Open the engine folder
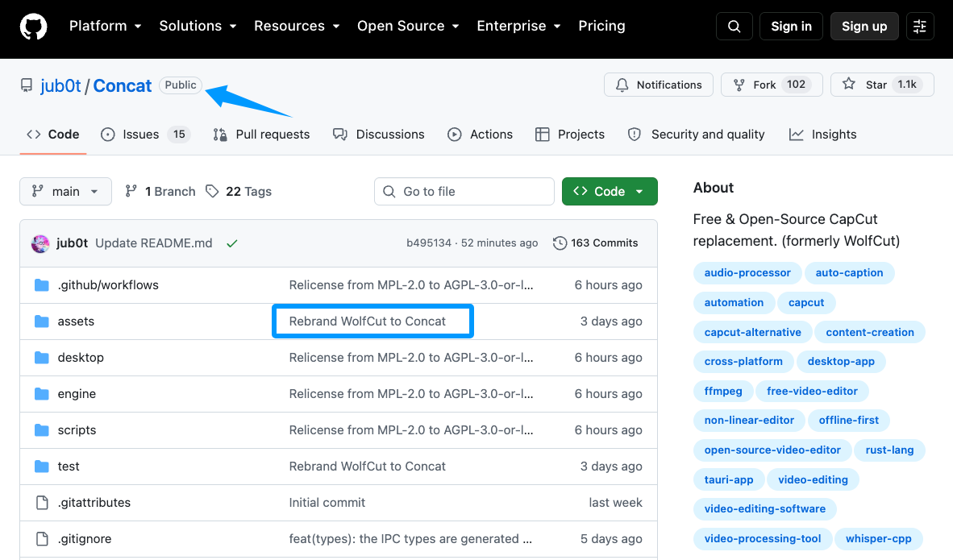 click(77, 394)
